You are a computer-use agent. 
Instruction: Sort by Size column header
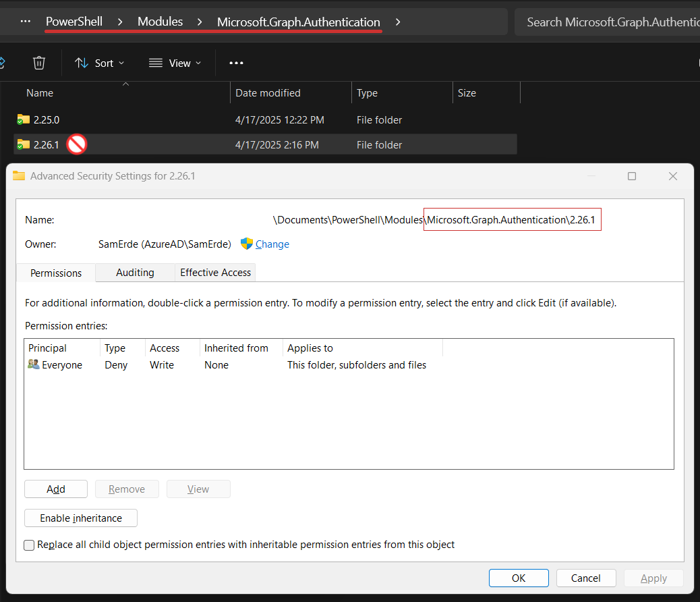467,93
